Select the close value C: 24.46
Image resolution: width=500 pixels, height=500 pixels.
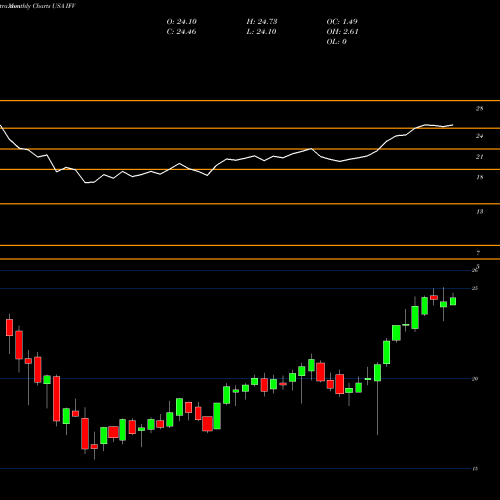(181, 32)
